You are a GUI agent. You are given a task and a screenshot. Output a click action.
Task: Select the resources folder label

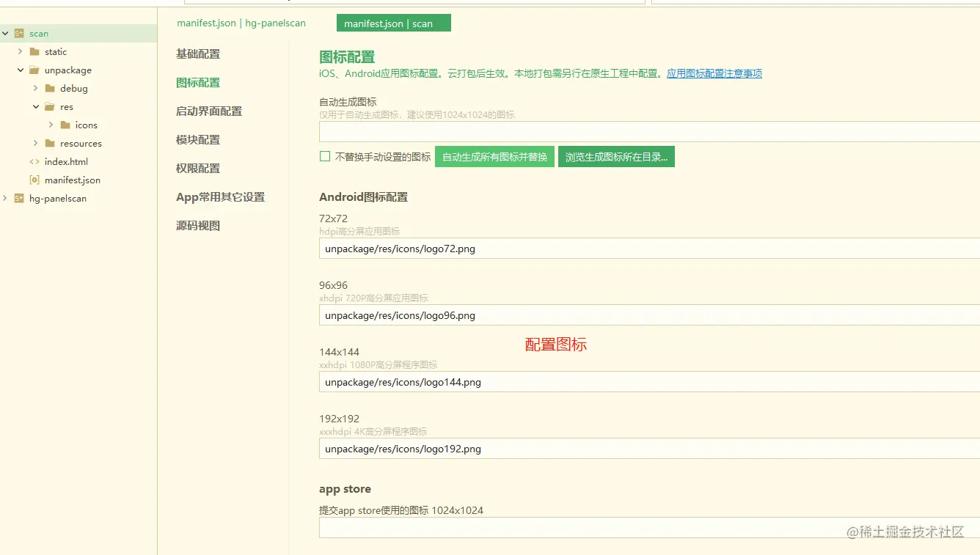click(81, 144)
